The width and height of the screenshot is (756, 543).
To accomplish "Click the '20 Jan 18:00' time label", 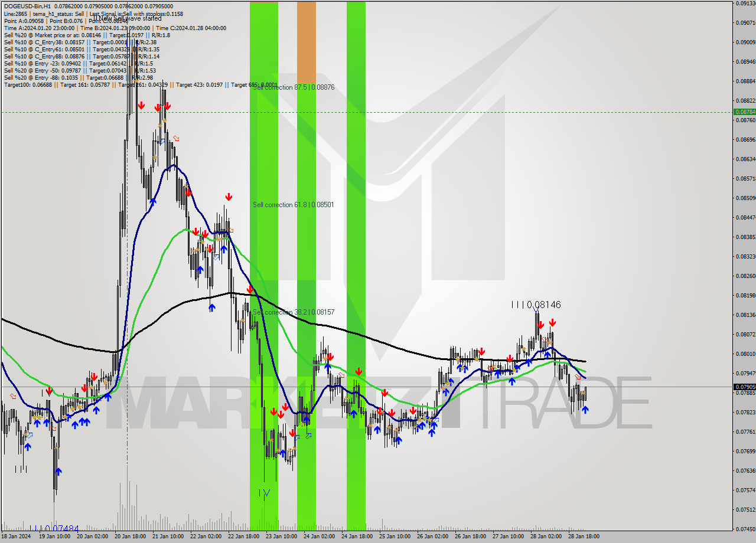I will (130, 537).
